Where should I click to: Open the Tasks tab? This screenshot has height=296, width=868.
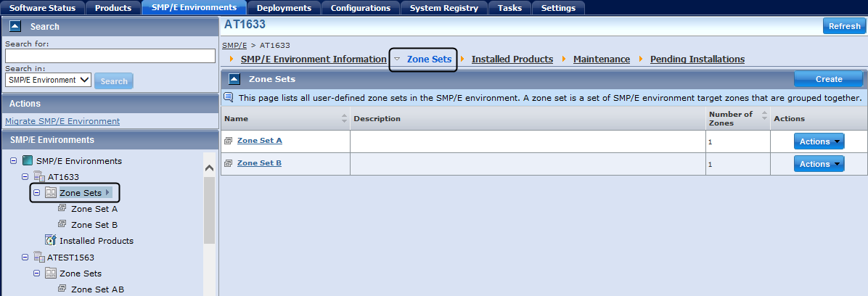point(509,8)
